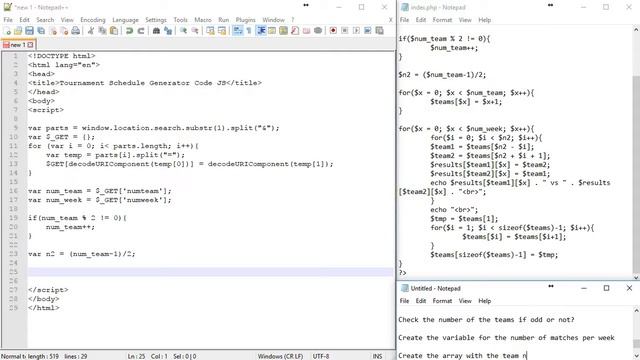Image resolution: width=640 pixels, height=360 pixels.
Task: Click scroll-up arrow in index.php Notepad window
Action: [636, 30]
